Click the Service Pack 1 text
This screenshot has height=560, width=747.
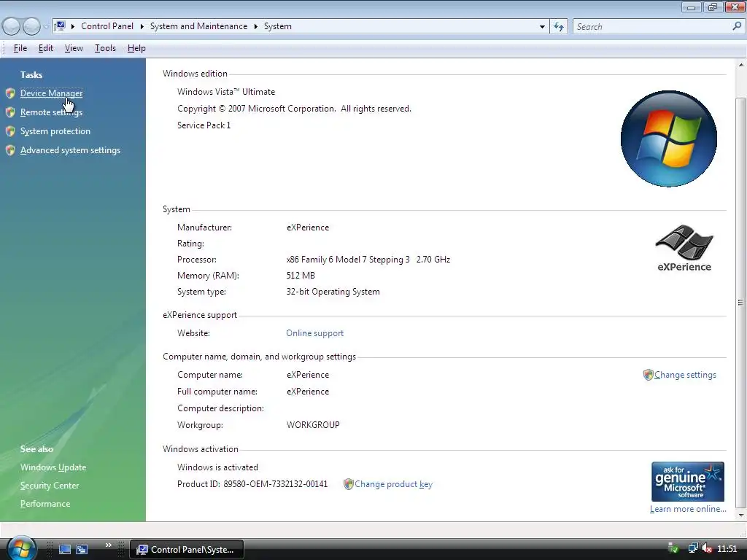pyautogui.click(x=204, y=125)
